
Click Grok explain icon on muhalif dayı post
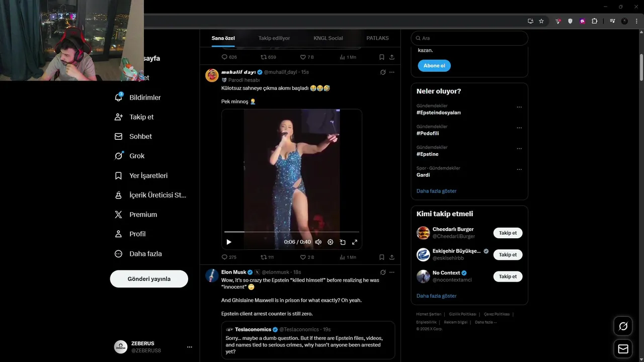coord(383,72)
